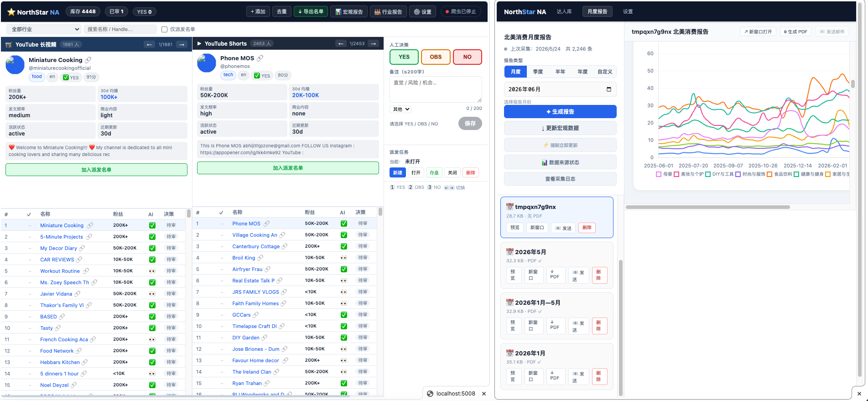Click the next arrow in YouTube Shorts header
Image resolution: width=868 pixels, height=401 pixels.
pos(374,44)
